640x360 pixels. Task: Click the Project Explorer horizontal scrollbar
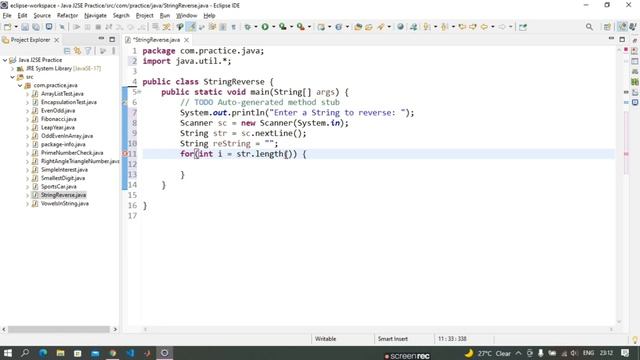pos(59,329)
